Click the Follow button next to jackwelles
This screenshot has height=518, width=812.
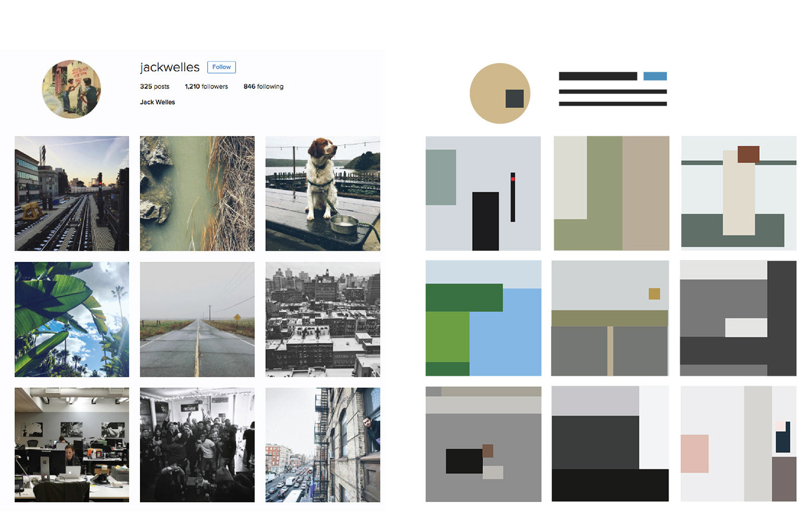222,67
